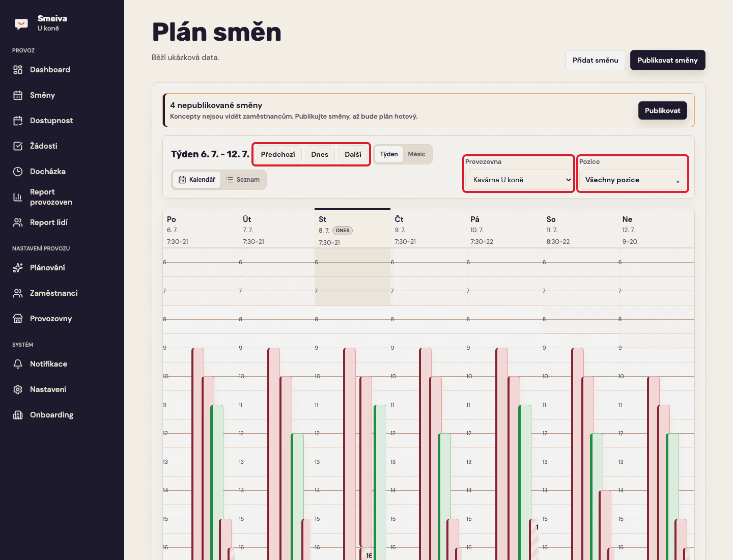Switch to Kalendář view

click(197, 180)
